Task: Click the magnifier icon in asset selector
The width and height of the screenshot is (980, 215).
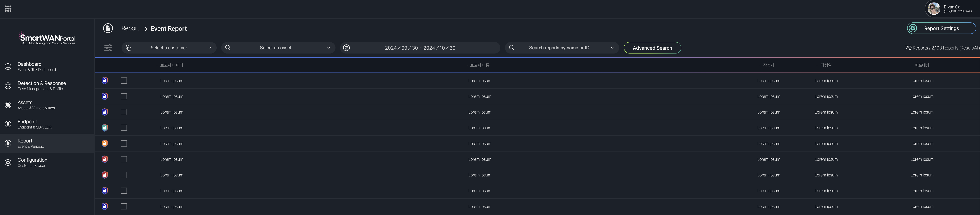Action: [x=228, y=48]
